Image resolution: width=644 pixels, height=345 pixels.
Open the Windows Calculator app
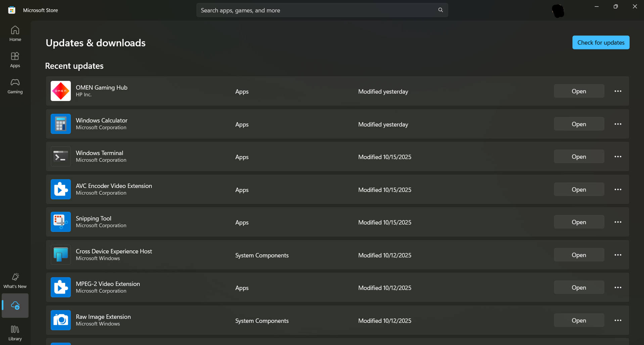pyautogui.click(x=579, y=124)
